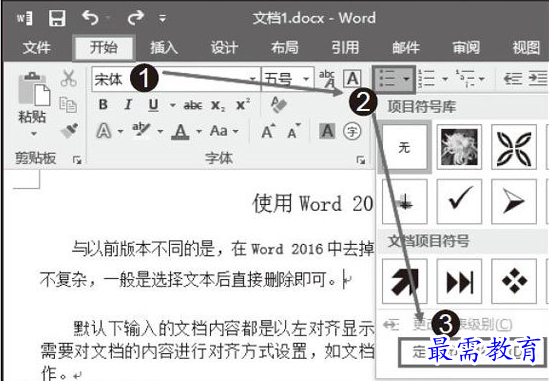Decrease font size with smaller A
The height and width of the screenshot is (381, 549).
pyautogui.click(x=293, y=131)
